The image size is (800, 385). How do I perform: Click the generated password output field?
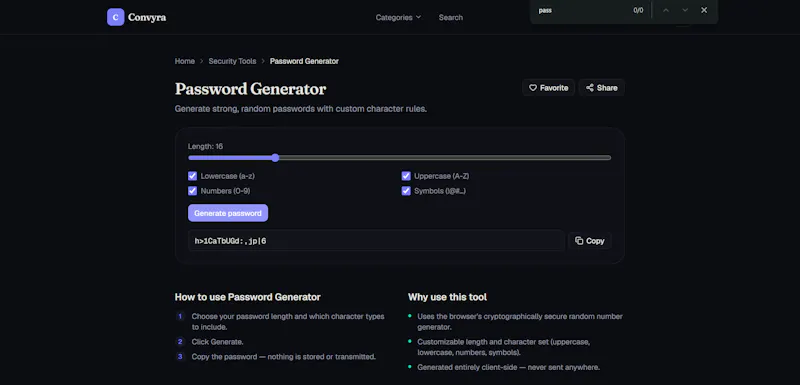pyautogui.click(x=377, y=241)
